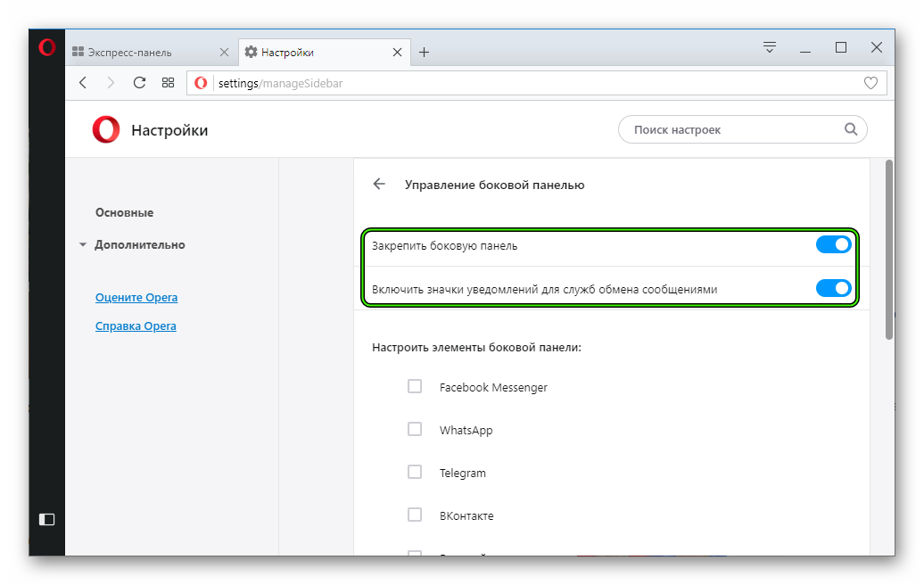Switch to the Экспресс-панель tab
924x585 pixels.
click(x=151, y=53)
